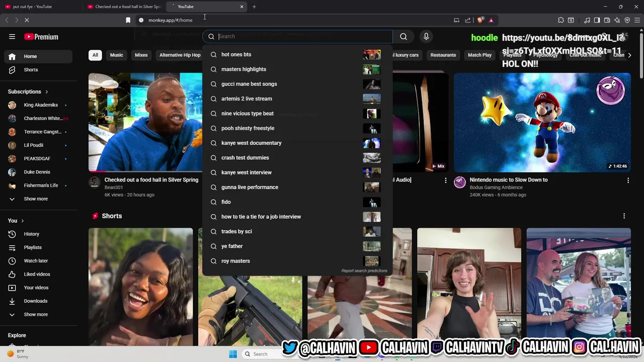Open Brave Wallet icon in toolbar
Viewport: 644px width, 362px height.
(607, 20)
